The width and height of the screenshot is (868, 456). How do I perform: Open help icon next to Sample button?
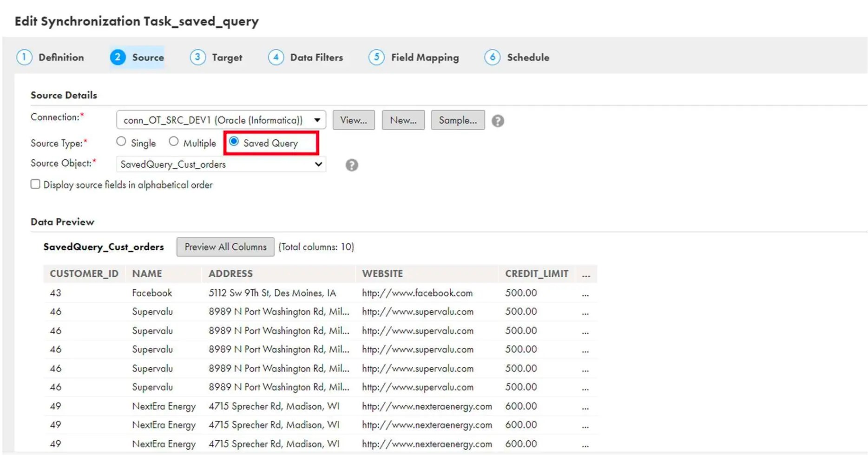[x=498, y=121]
